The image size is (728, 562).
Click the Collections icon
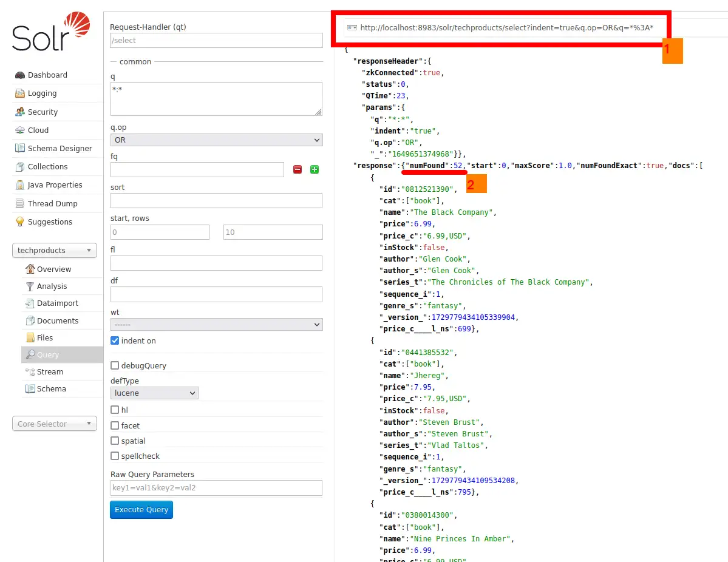pos(20,167)
